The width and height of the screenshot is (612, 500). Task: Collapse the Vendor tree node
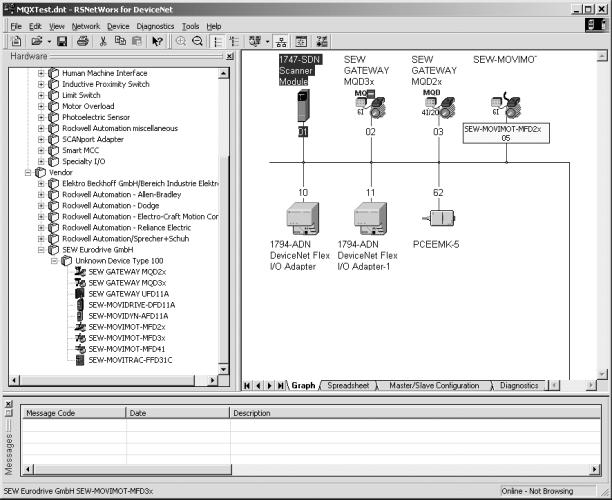28,172
